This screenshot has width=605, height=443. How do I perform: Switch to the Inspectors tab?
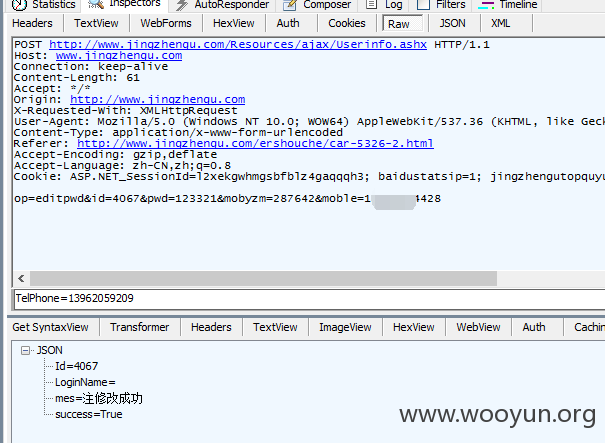pyautogui.click(x=124, y=5)
